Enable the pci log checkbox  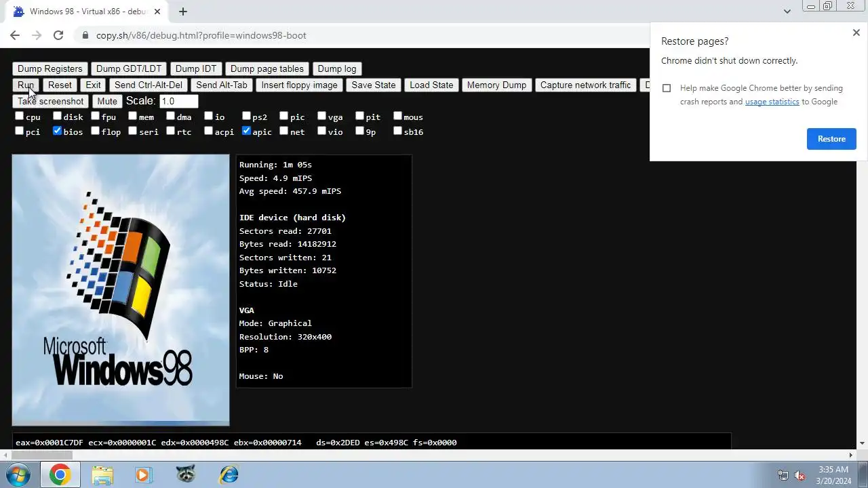(x=20, y=131)
